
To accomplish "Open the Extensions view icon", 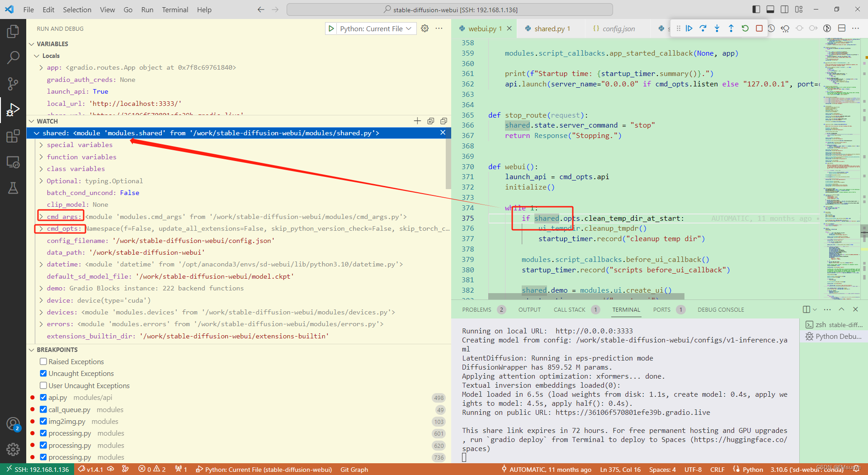I will pos(13,136).
